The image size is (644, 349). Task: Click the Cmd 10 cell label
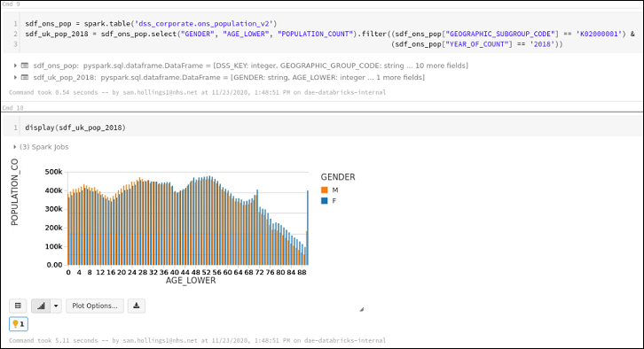12,108
